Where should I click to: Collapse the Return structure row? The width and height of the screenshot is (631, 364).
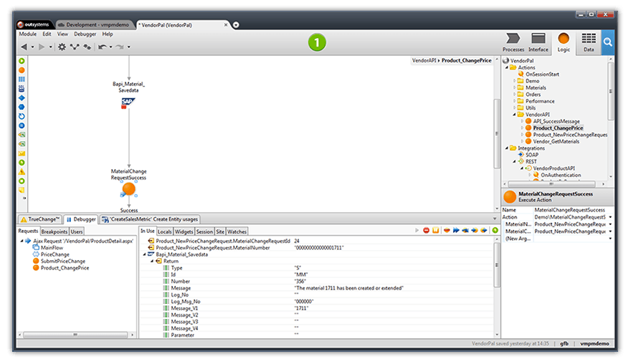click(x=152, y=261)
